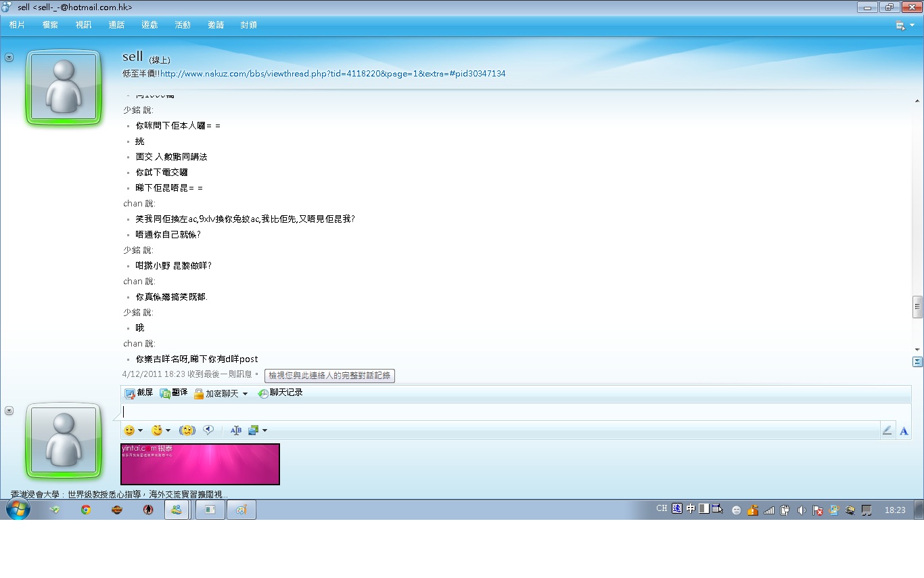Open the network signal tray icon
The height and width of the screenshot is (578, 924).
769,511
